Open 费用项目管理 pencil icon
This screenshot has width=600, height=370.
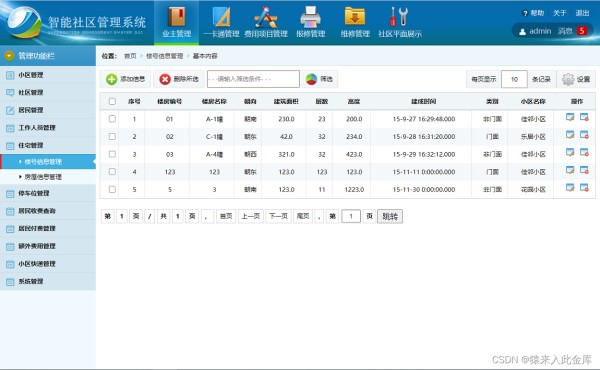point(266,18)
